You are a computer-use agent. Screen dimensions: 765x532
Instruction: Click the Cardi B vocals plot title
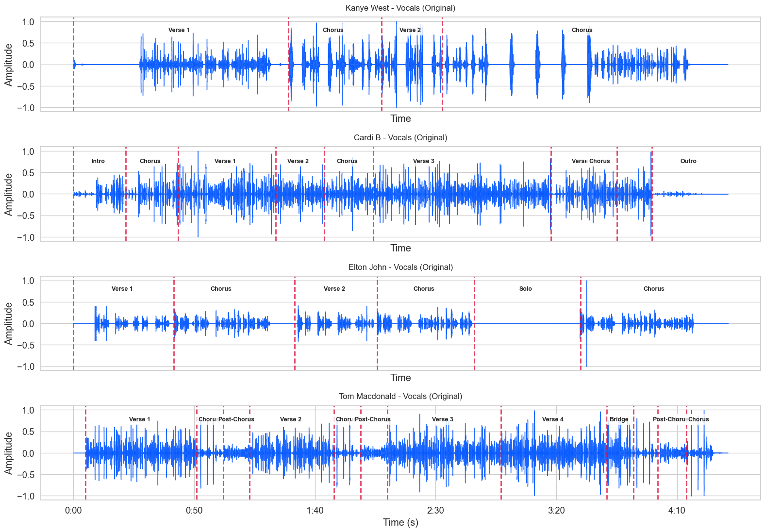click(400, 138)
